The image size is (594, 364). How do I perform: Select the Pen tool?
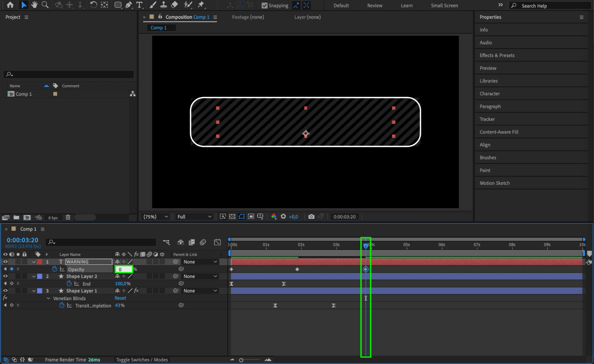click(128, 5)
